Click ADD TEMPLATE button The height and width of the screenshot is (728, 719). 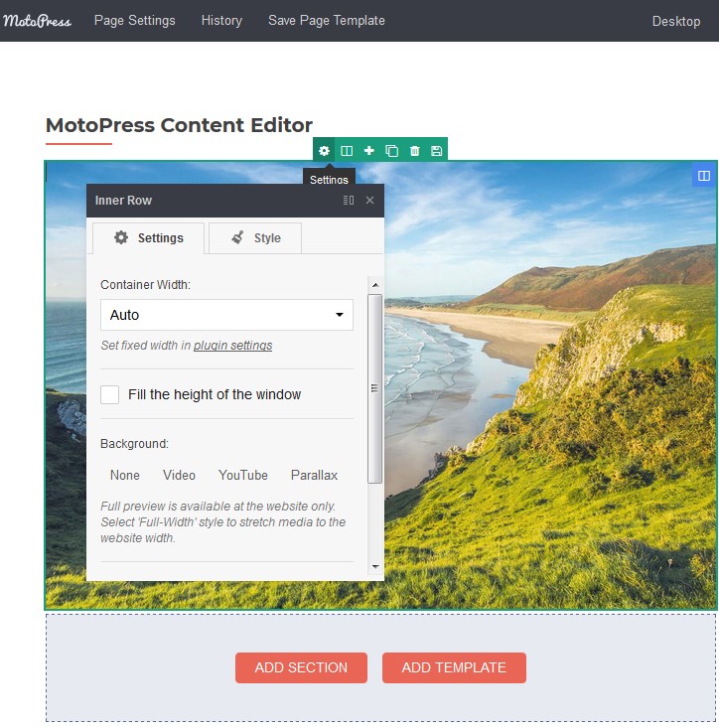click(454, 667)
